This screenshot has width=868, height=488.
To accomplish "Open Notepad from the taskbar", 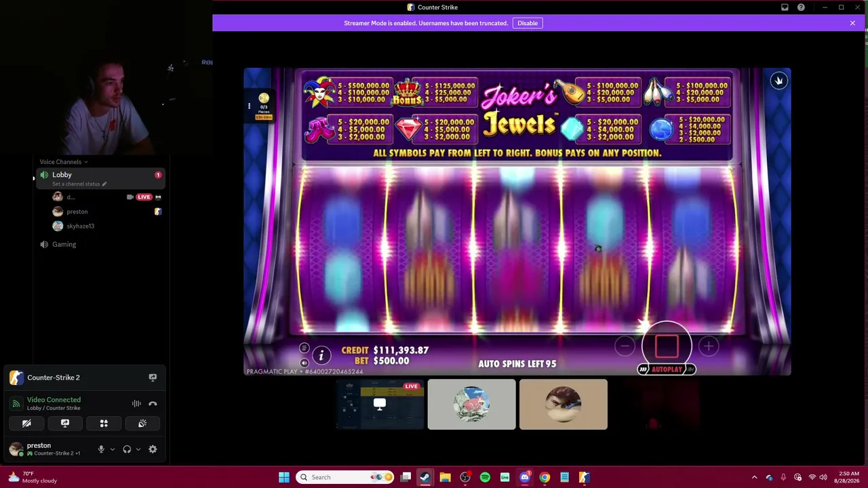I will pos(564,477).
